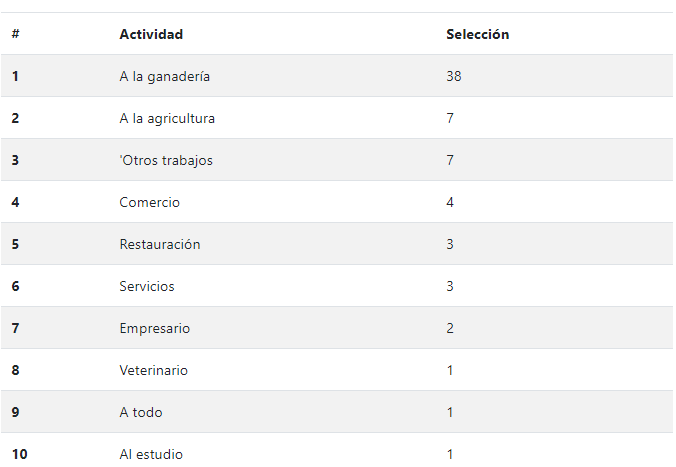The width and height of the screenshot is (676, 467).
Task: Click the selection value 2 for Empresario
Action: click(x=450, y=328)
